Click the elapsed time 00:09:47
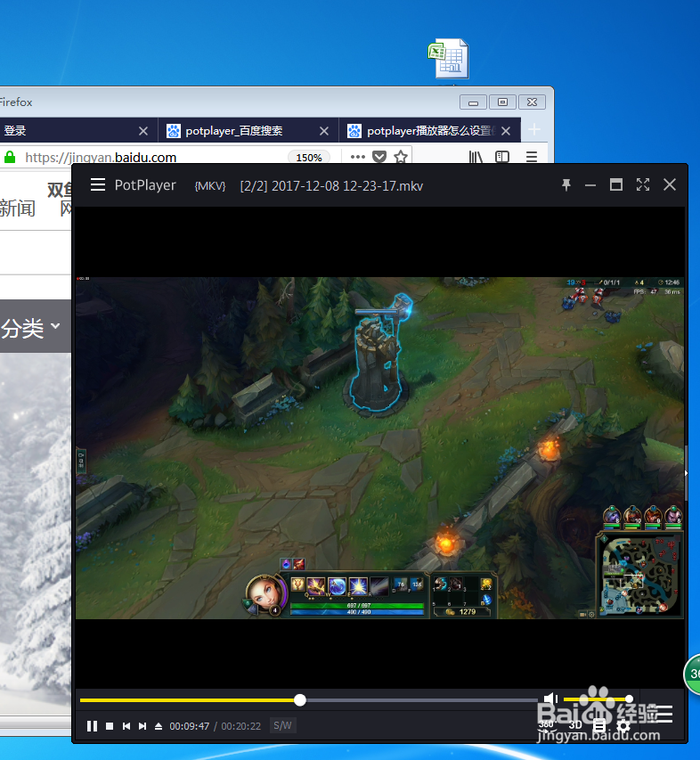Viewport: 700px width, 760px height. pos(190,726)
